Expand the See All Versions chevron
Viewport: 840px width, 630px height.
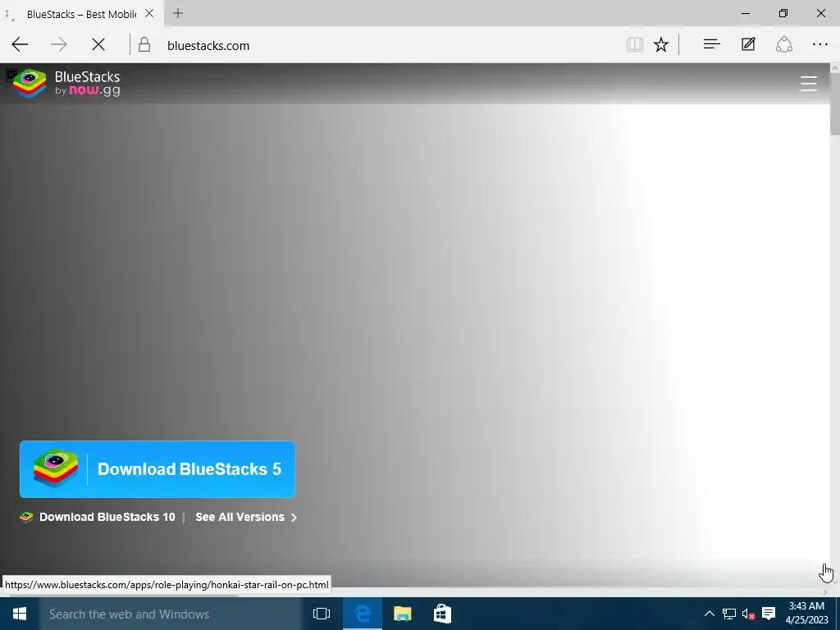pos(294,518)
